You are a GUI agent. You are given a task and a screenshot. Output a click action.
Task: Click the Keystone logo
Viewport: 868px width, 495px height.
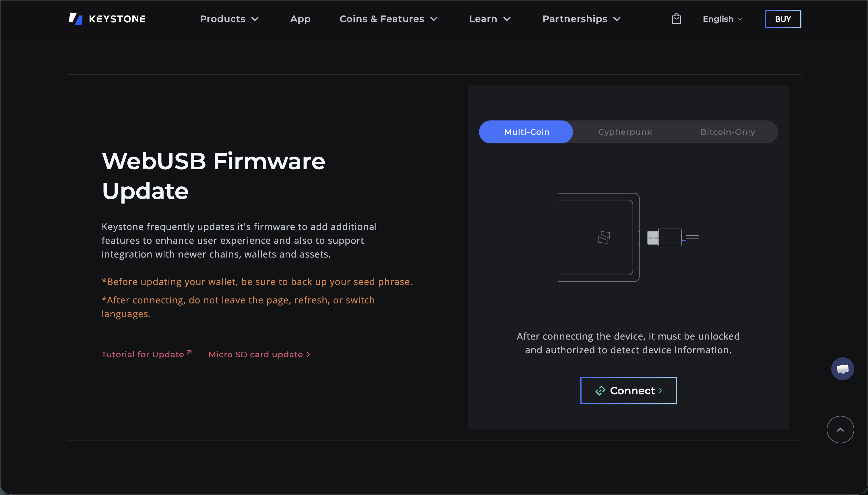[107, 19]
